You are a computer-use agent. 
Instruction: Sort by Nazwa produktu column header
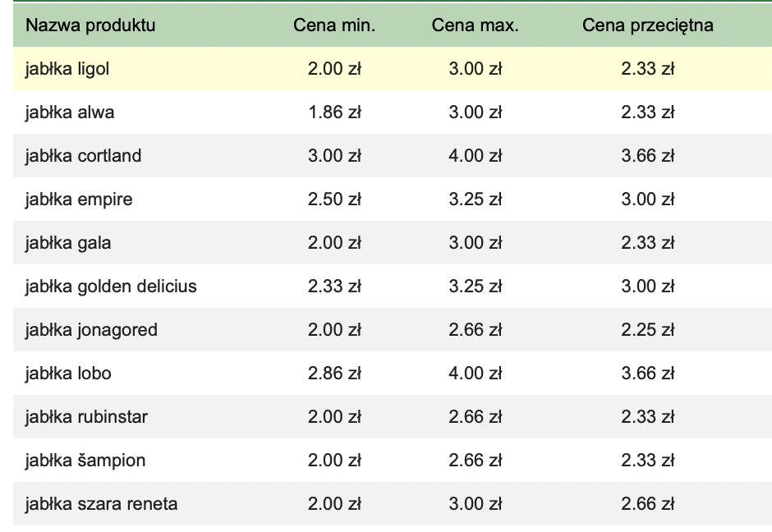tap(90, 25)
